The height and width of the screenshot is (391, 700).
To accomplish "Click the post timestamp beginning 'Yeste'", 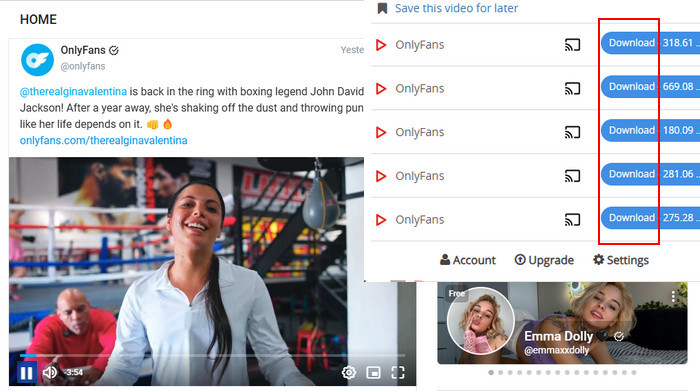I will (352, 50).
